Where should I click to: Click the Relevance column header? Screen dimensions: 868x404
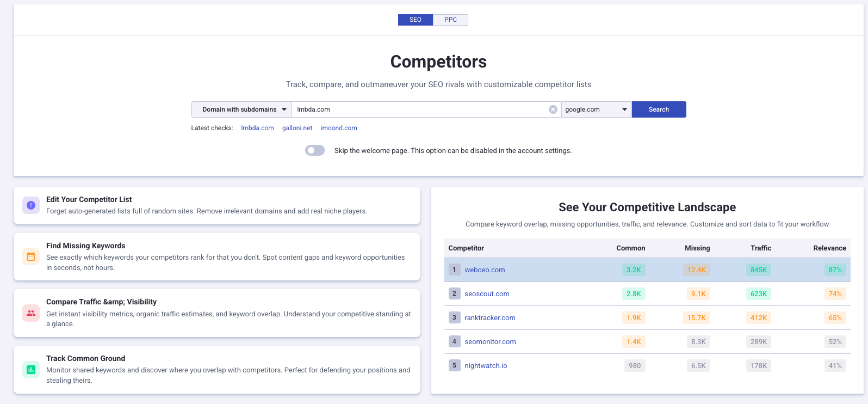tap(830, 248)
